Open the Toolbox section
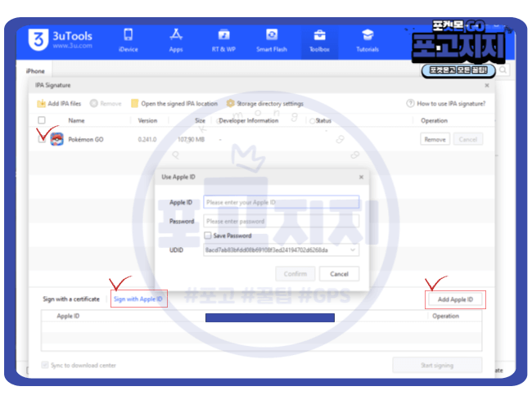 pyautogui.click(x=319, y=40)
